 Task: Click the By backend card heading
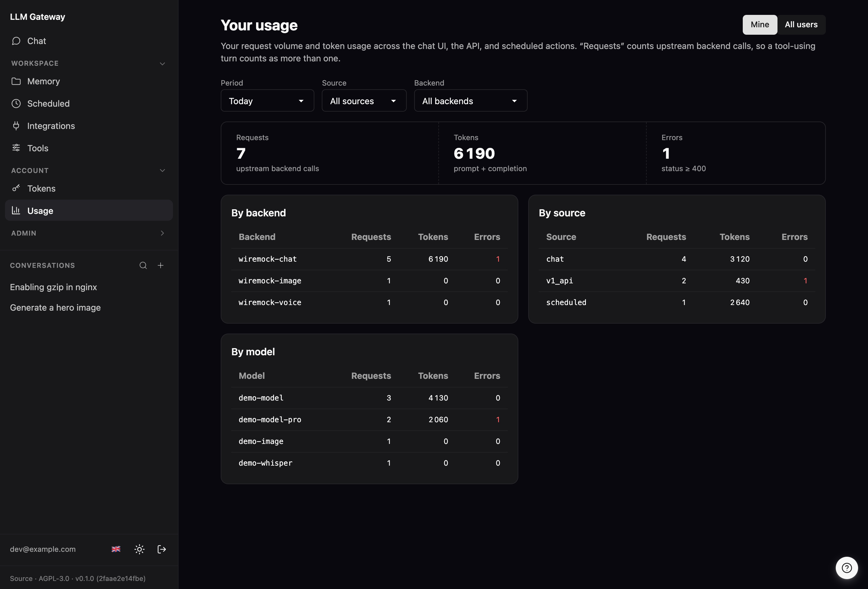pyautogui.click(x=258, y=213)
